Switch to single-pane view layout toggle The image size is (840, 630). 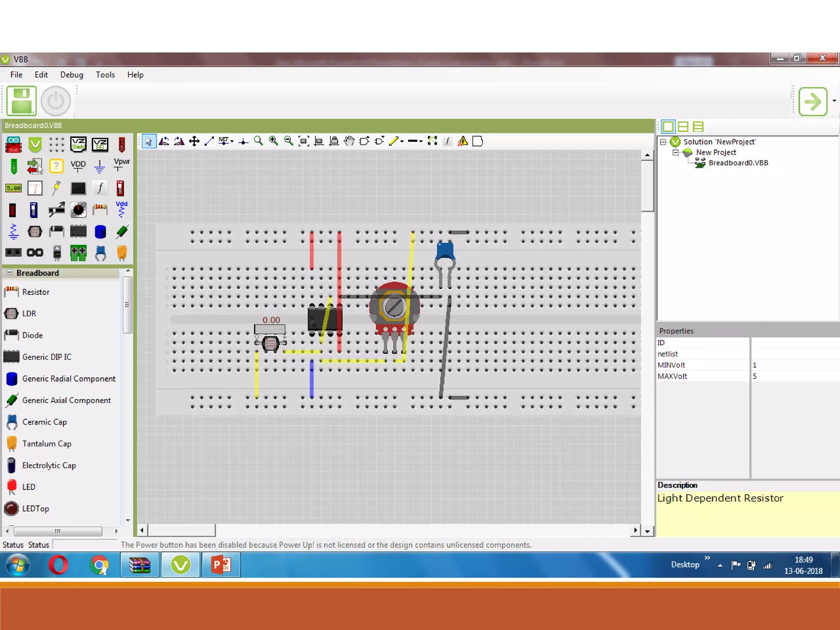pos(668,127)
